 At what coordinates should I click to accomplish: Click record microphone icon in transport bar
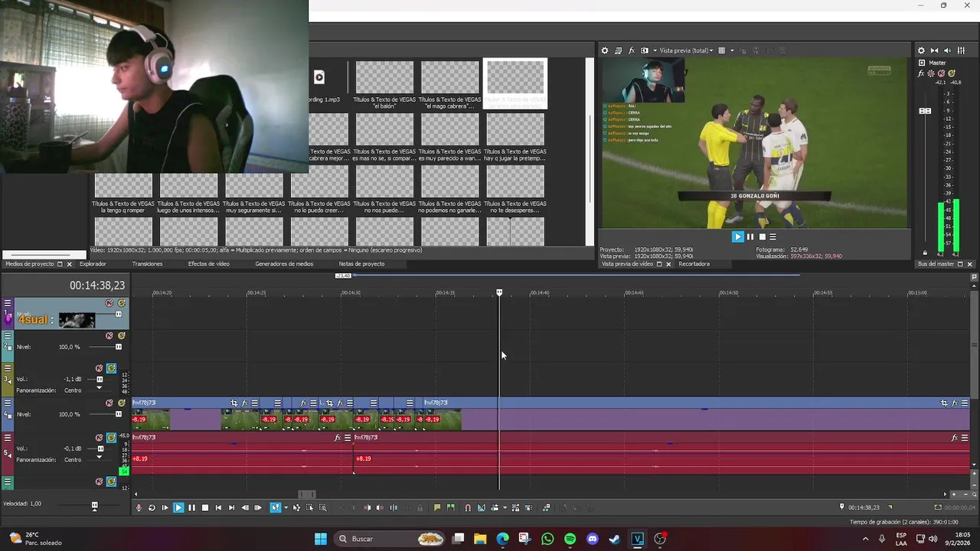point(139,507)
